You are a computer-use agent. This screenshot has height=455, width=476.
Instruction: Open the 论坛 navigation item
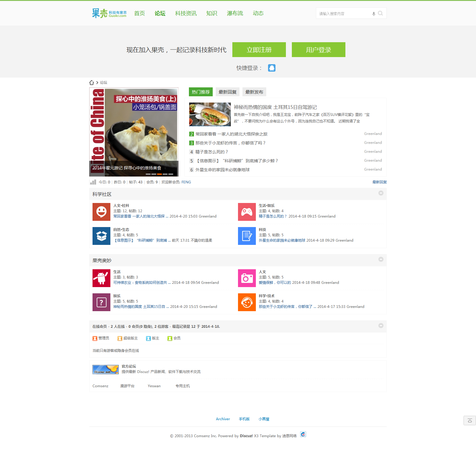click(160, 13)
